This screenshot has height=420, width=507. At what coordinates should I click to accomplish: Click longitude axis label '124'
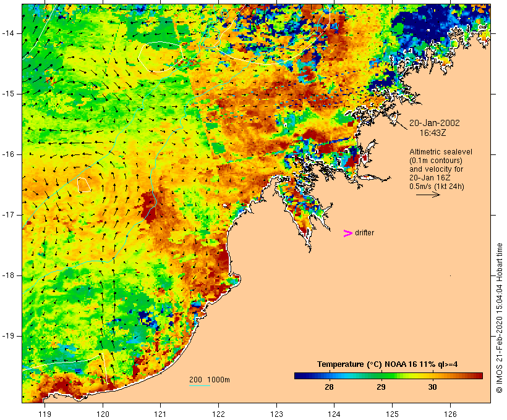click(x=334, y=414)
